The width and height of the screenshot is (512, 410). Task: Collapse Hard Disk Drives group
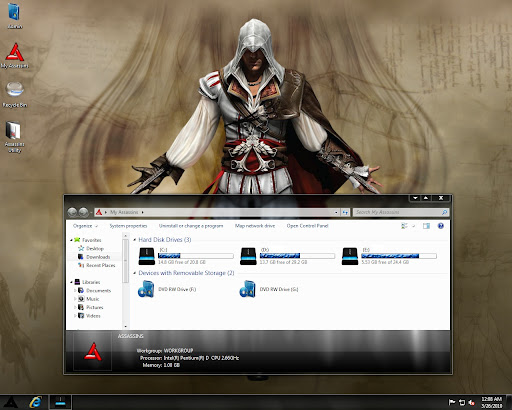[135, 240]
